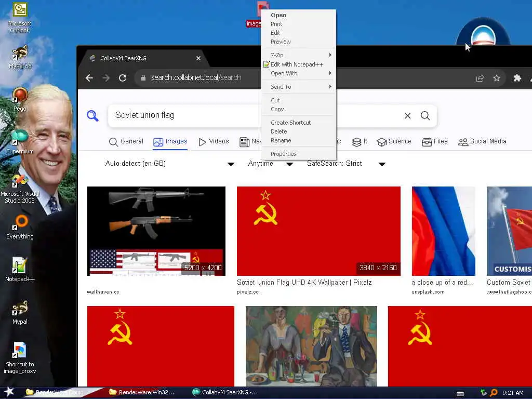The height and width of the screenshot is (399, 532).
Task: Expand the language Auto-detect dropdown
Action: pos(169,164)
